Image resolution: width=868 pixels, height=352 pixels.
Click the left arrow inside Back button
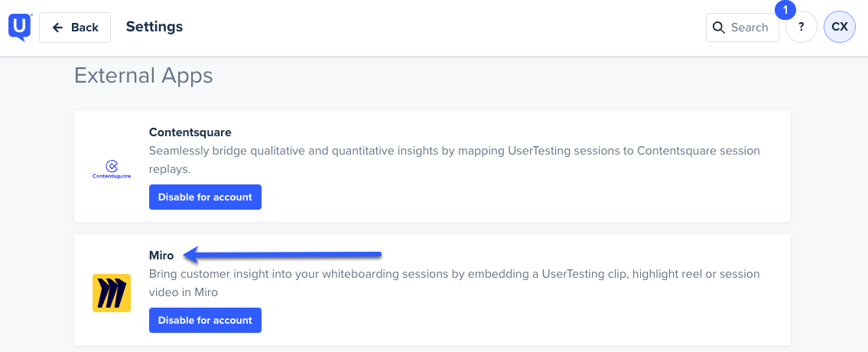pyautogui.click(x=57, y=28)
